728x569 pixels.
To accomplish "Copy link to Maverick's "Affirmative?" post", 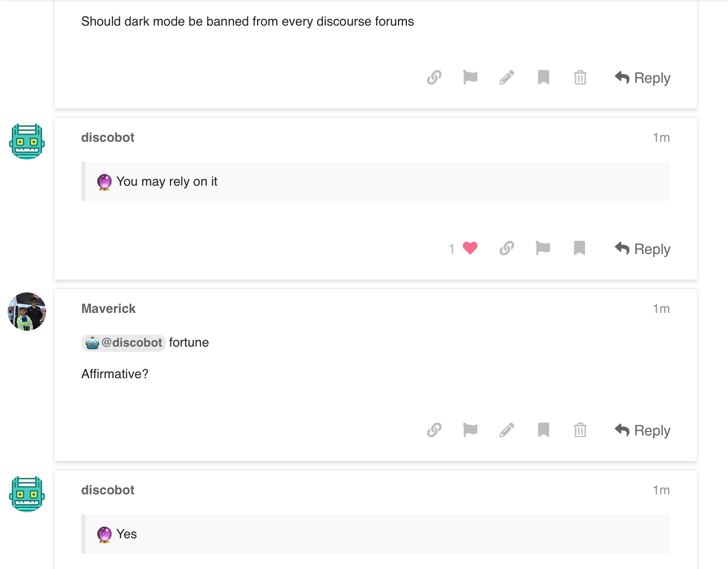I will tap(434, 430).
